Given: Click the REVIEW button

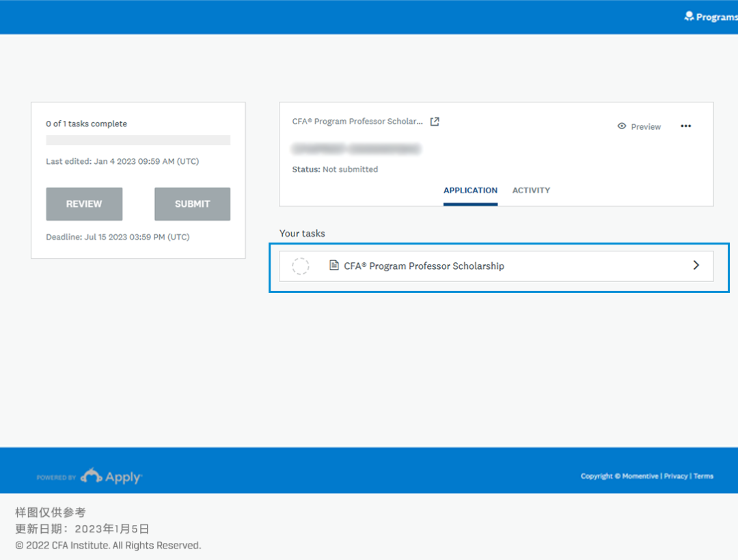Looking at the screenshot, I should coord(84,204).
